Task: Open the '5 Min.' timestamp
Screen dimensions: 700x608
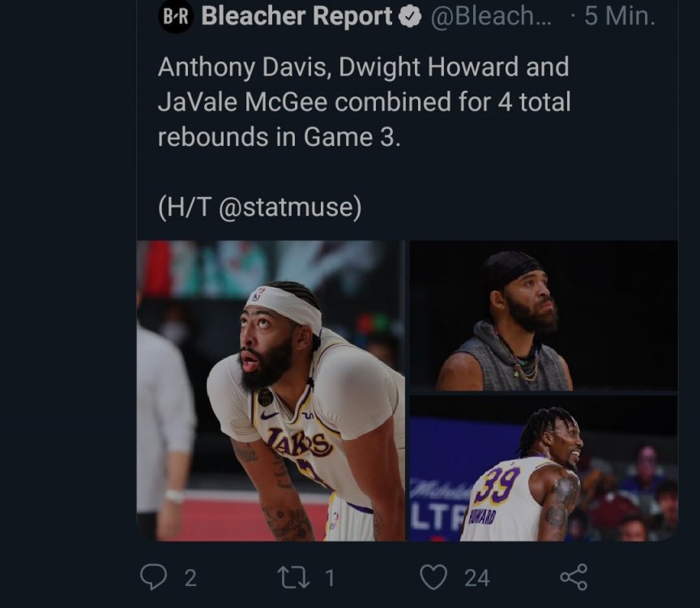Action: (619, 17)
